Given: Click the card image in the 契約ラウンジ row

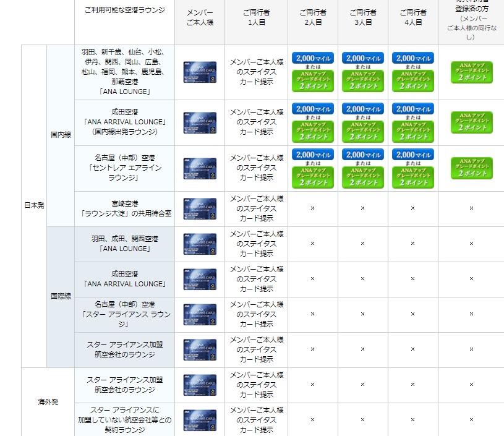Looking at the screenshot, I should pyautogui.click(x=200, y=421).
